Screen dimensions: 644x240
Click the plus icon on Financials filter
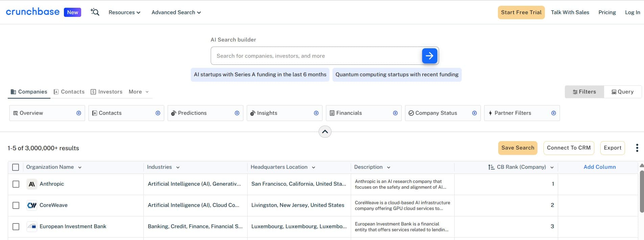pyautogui.click(x=395, y=113)
